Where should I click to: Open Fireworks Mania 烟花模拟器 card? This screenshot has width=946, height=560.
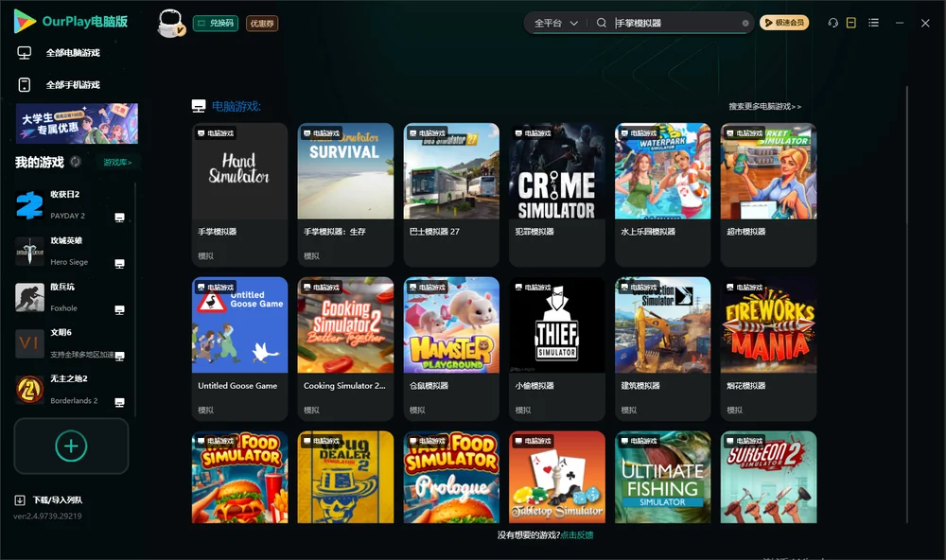[x=768, y=348]
